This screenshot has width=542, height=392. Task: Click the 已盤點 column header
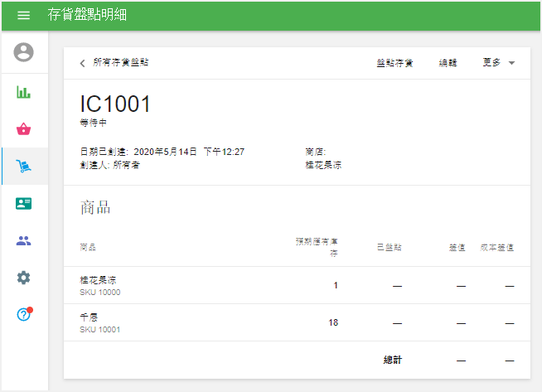pyautogui.click(x=389, y=248)
